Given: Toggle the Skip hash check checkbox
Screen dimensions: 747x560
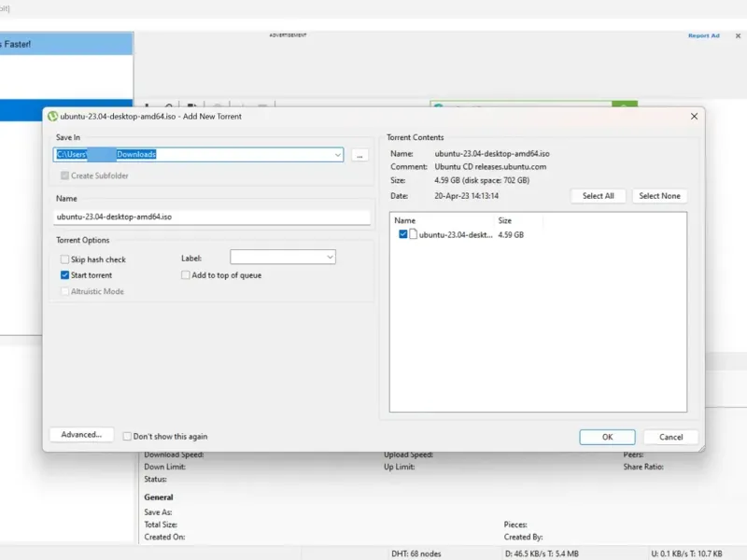Looking at the screenshot, I should pyautogui.click(x=64, y=259).
